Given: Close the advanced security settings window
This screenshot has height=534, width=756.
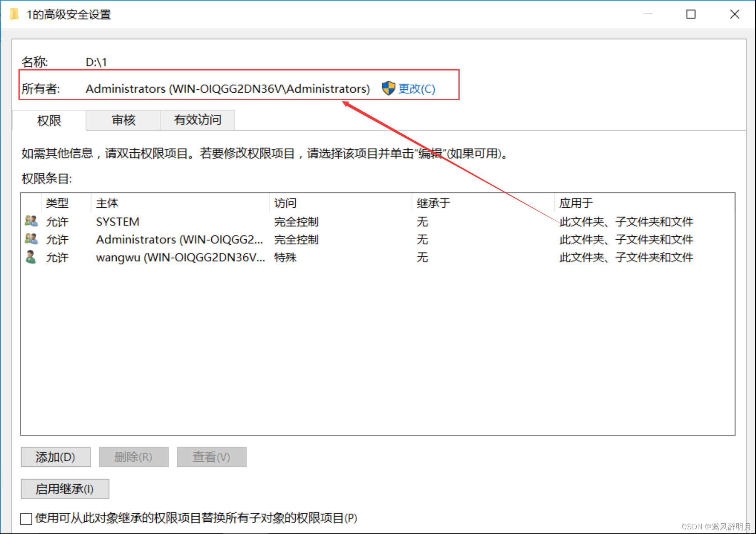Looking at the screenshot, I should (734, 15).
